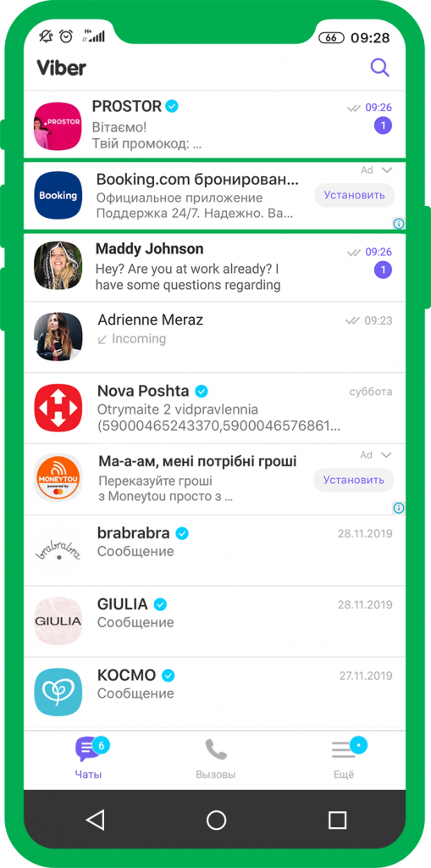Viewport: 431px width, 868px height.
Task: Tap the Android back triangle button
Action: coord(96,820)
